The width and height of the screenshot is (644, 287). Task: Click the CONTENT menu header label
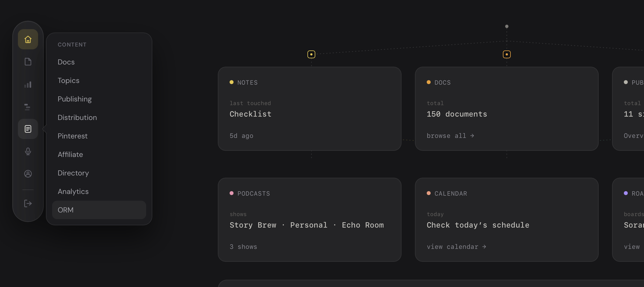pos(72,45)
